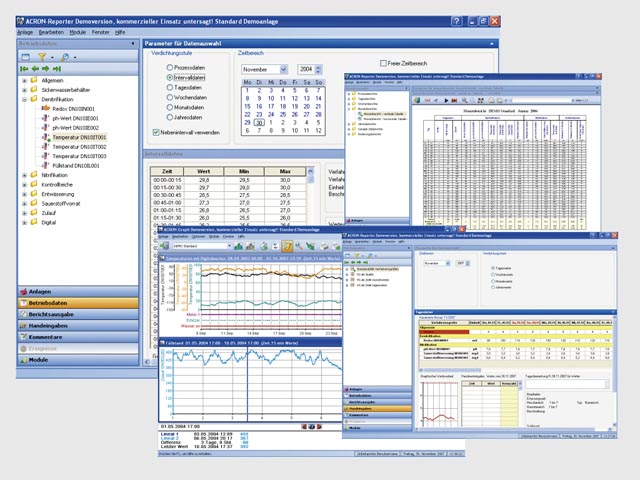Expand the Nitrifikation tree folder
Viewport: 640px width, 480px height.
(24, 174)
